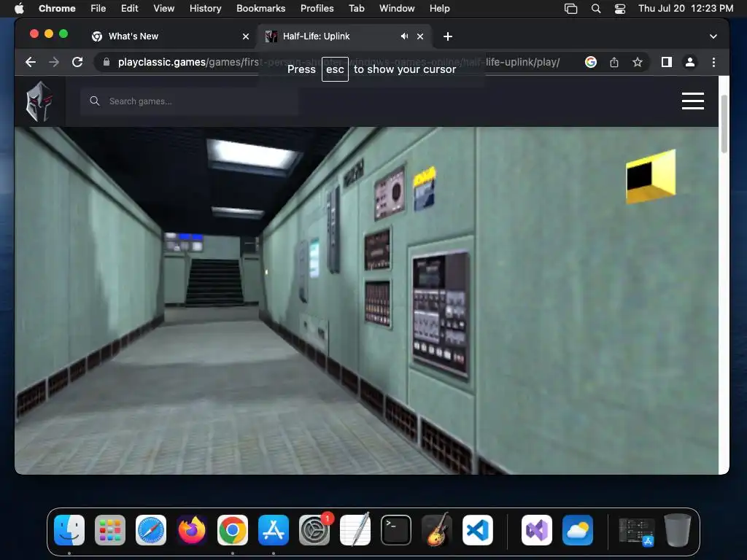Select the Half-Life: Uplink tab
The image size is (747, 560).
click(344, 36)
